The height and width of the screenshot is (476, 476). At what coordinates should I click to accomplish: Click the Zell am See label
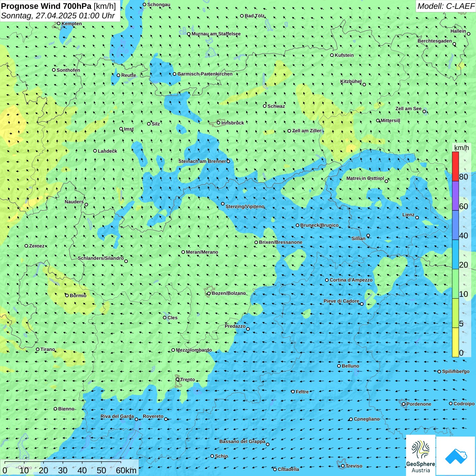408,108
